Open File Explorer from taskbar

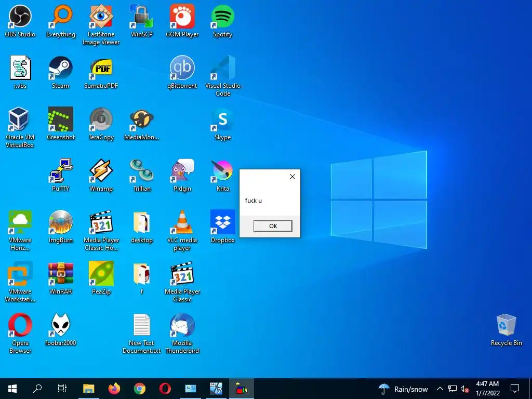coord(89,389)
